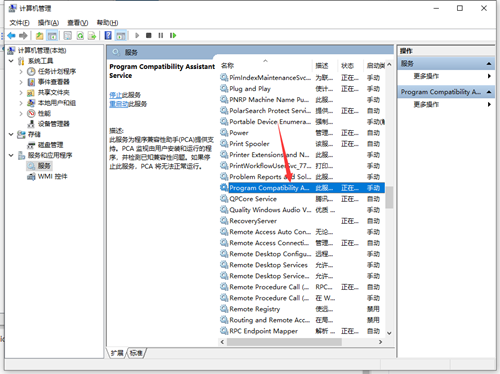Click the Export List toolbar icon
Viewport: 500px width, 374px height.
point(92,35)
